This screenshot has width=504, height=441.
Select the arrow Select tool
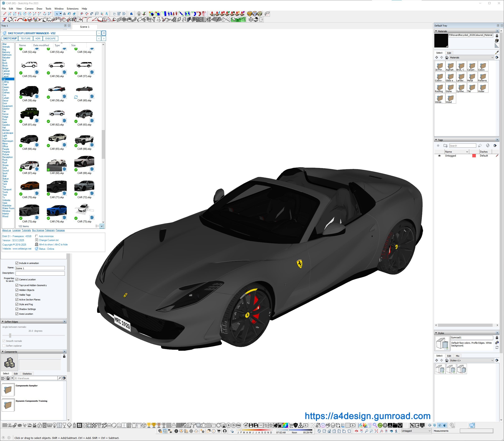(x=57, y=14)
